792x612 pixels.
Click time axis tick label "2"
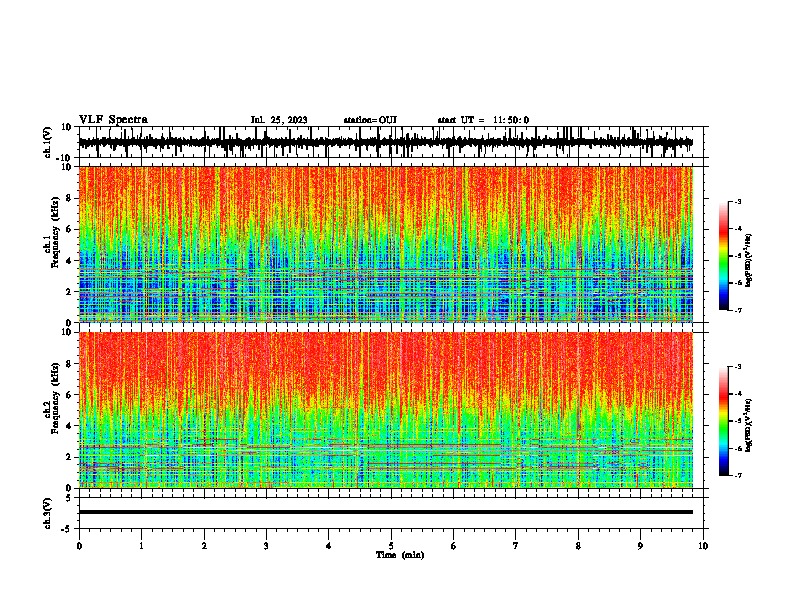204,546
